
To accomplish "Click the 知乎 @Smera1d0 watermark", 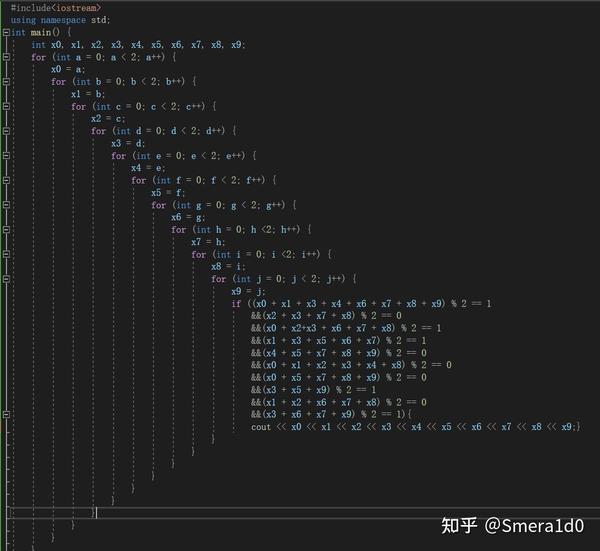I will (x=513, y=525).
